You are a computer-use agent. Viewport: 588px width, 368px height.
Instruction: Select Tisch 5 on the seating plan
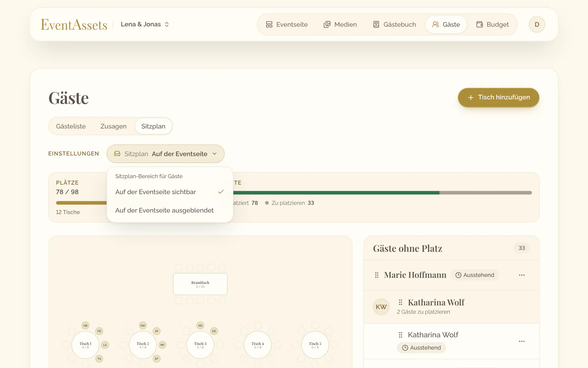pyautogui.click(x=315, y=345)
